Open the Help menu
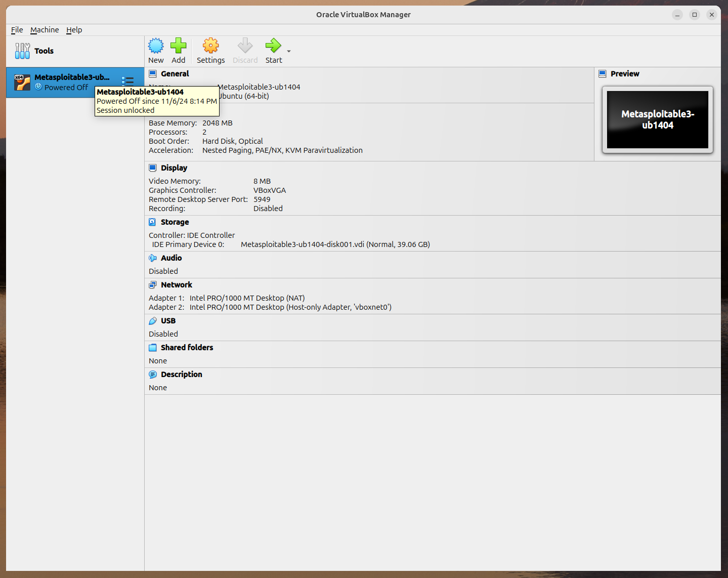This screenshot has width=728, height=578. [74, 30]
